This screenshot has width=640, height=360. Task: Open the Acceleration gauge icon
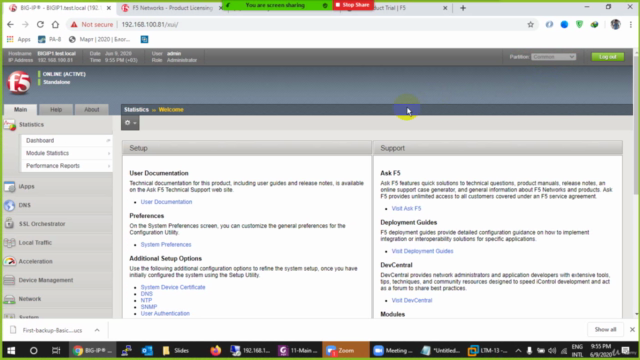[x=9, y=261]
